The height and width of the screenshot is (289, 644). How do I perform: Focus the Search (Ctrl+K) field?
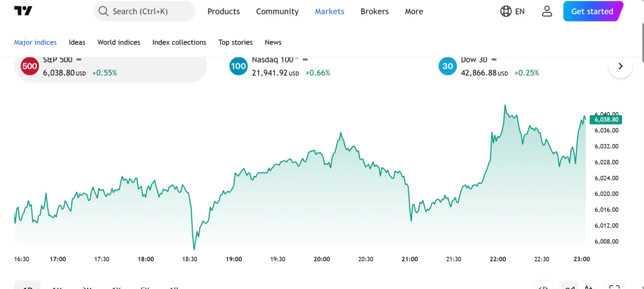[x=144, y=11]
